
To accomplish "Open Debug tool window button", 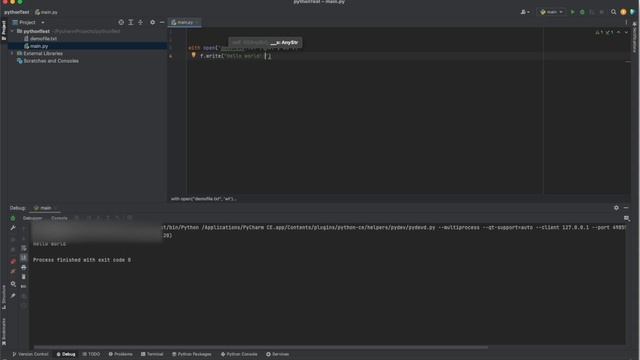I will tap(66, 354).
